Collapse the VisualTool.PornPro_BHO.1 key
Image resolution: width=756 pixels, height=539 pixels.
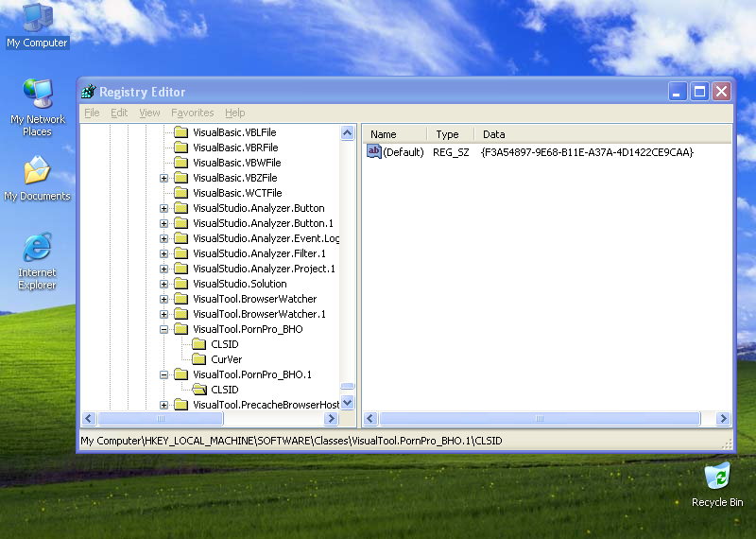163,374
